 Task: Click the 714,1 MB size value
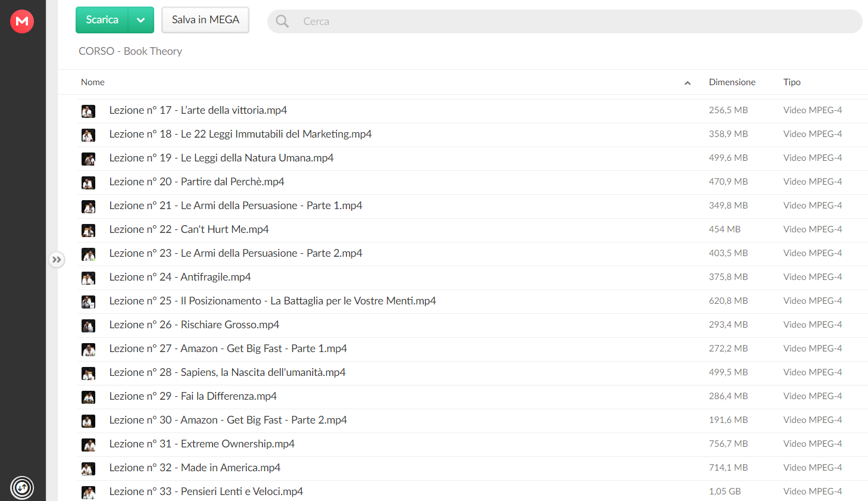click(728, 468)
